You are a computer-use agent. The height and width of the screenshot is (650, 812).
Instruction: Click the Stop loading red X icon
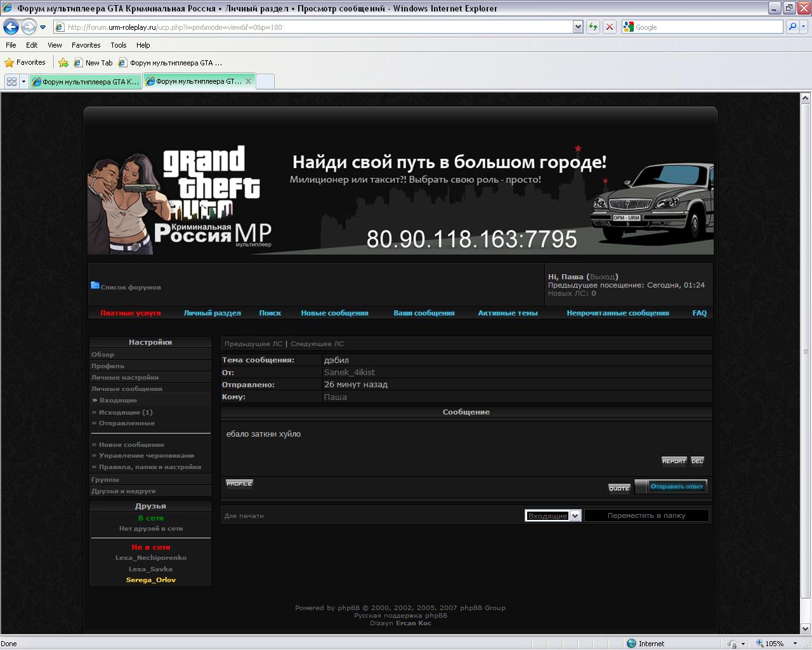click(x=610, y=27)
